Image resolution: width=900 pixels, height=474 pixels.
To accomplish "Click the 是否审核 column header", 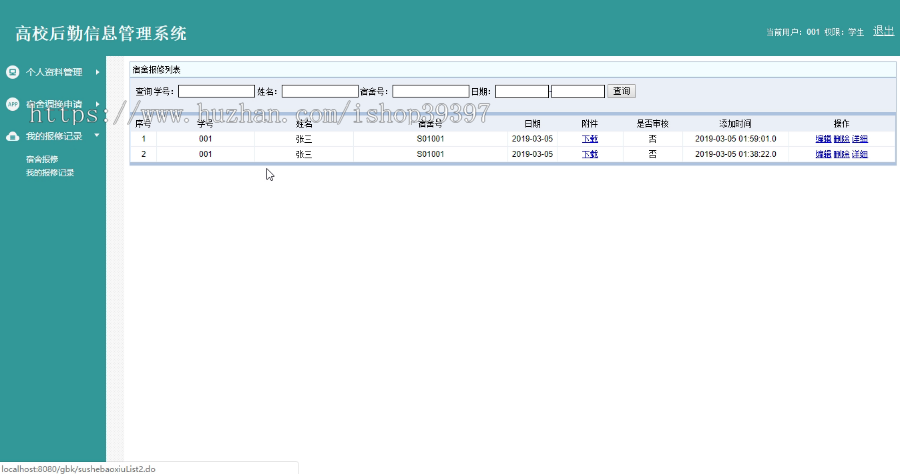I will [653, 123].
